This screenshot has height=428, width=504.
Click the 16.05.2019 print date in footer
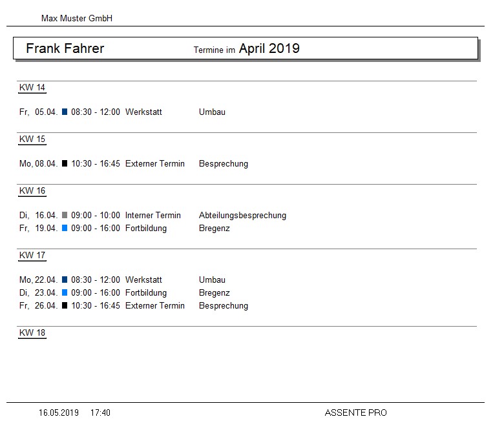pyautogui.click(x=59, y=413)
